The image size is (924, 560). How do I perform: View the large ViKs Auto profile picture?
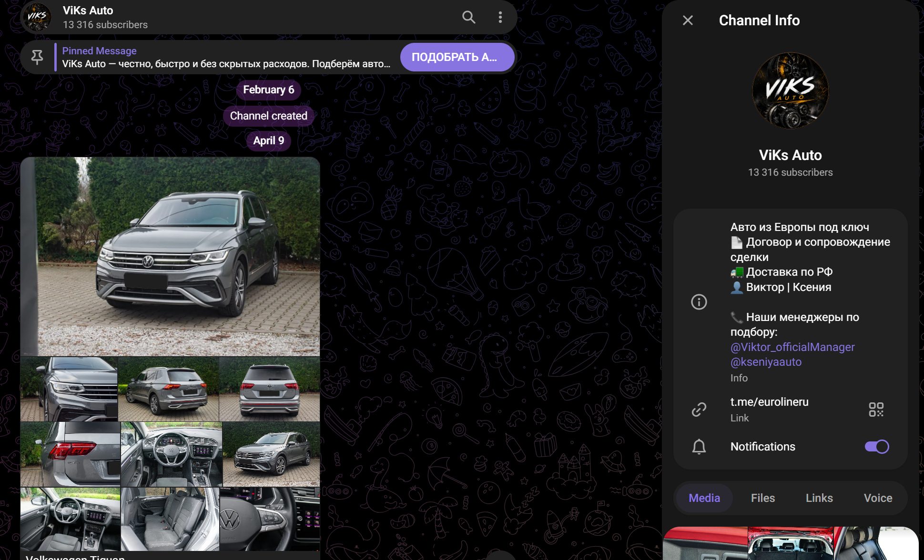click(x=790, y=90)
